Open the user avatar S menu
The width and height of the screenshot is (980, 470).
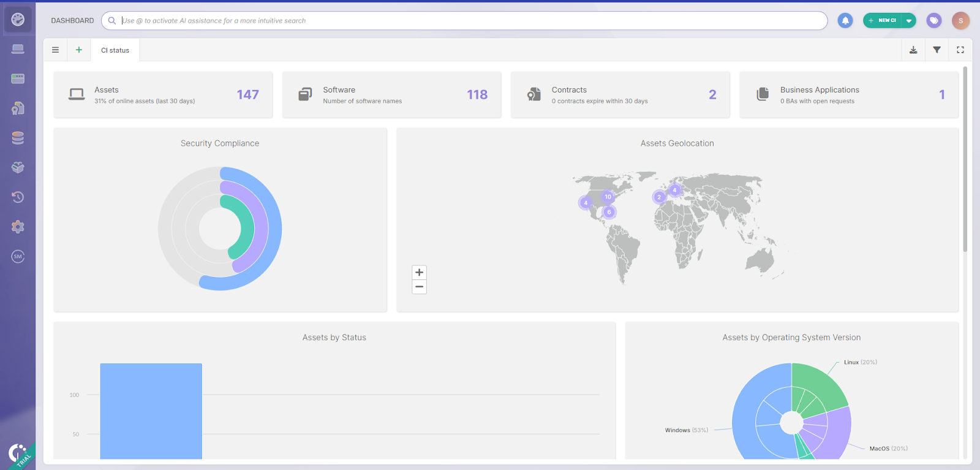pyautogui.click(x=960, y=21)
